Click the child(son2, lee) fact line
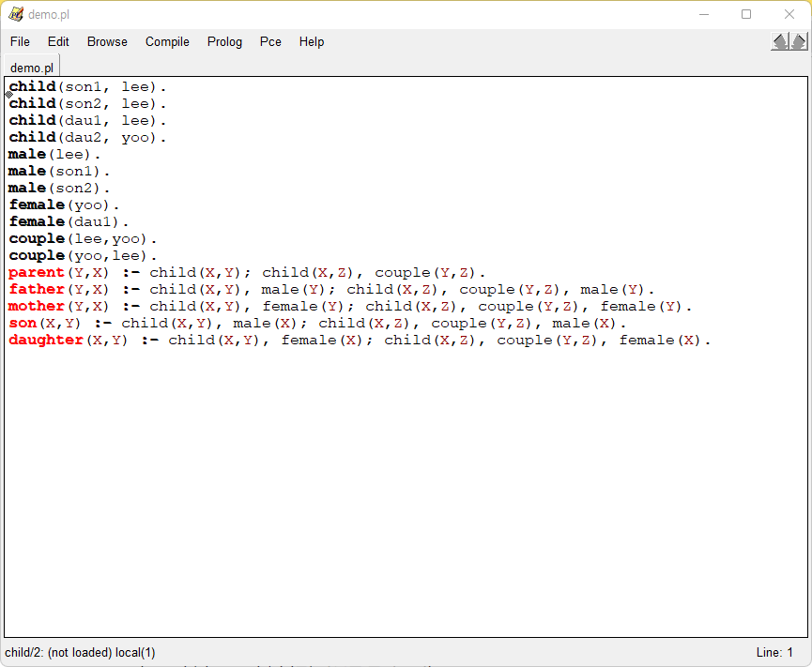The image size is (812, 667). tap(87, 103)
